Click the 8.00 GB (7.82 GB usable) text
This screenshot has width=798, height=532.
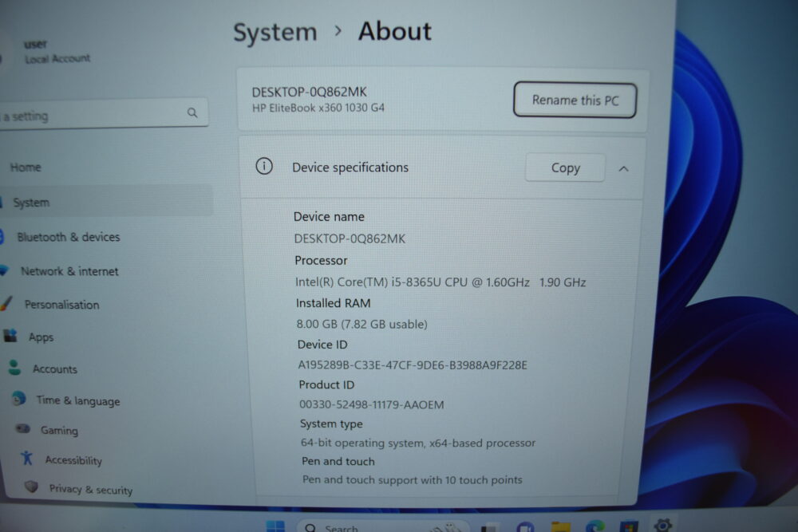pyautogui.click(x=361, y=324)
